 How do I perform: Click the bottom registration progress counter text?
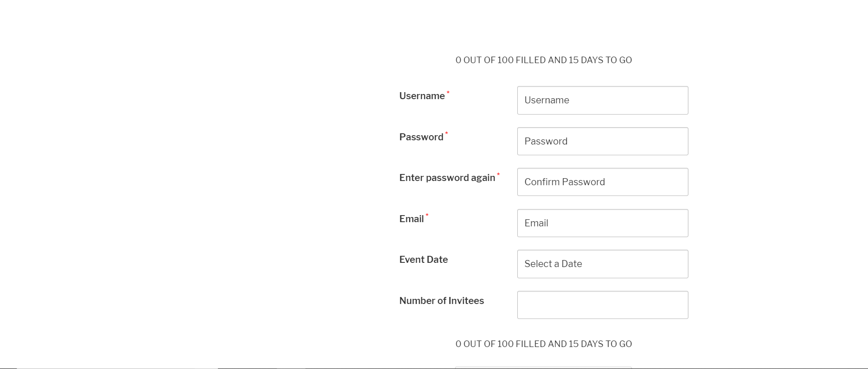point(543,344)
